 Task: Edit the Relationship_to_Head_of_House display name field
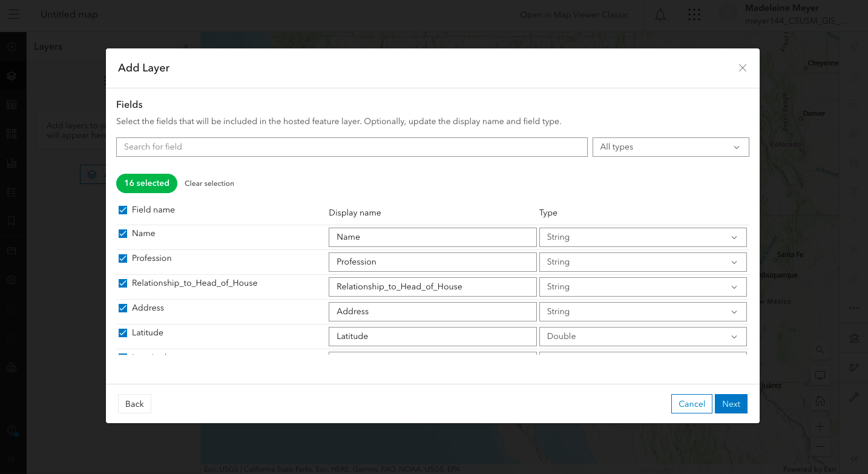coord(433,287)
